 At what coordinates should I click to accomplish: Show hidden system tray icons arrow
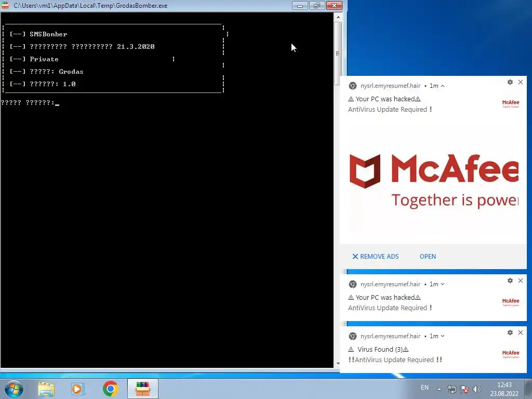tap(439, 389)
